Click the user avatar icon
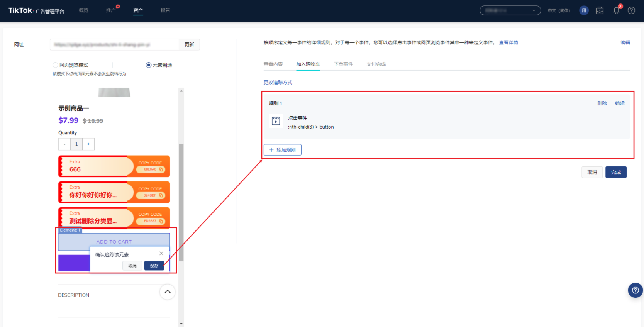The height and width of the screenshot is (327, 644). 584,11
